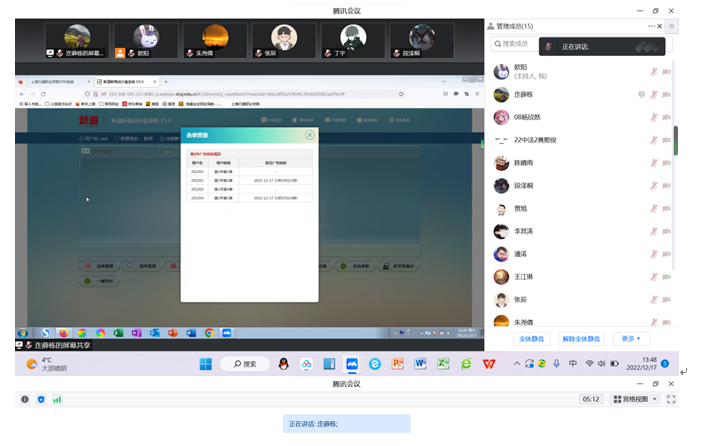Open the Windows Start button

pyautogui.click(x=205, y=364)
